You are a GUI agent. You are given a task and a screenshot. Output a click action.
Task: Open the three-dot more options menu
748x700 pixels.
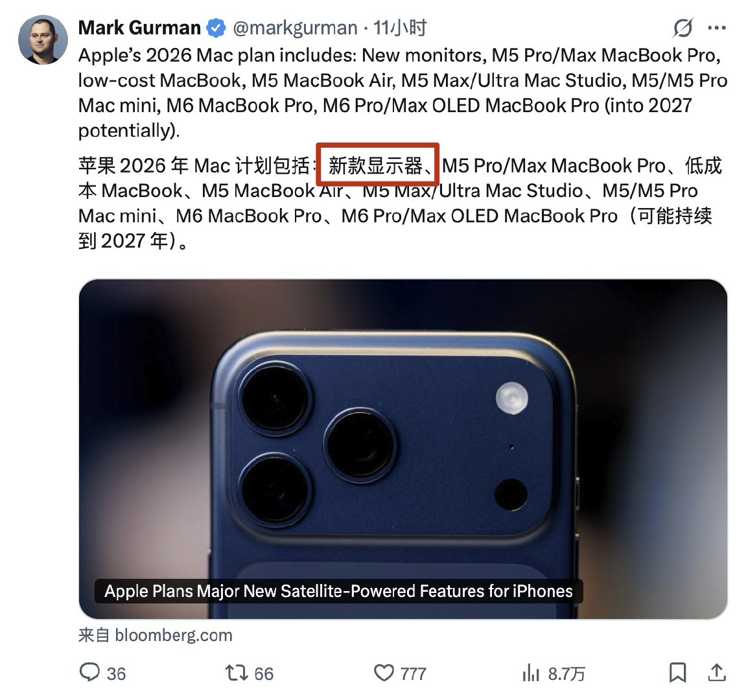pyautogui.click(x=717, y=28)
